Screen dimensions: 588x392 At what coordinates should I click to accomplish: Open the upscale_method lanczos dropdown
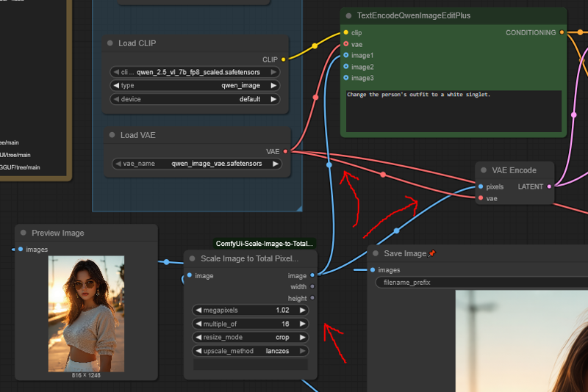tap(251, 351)
